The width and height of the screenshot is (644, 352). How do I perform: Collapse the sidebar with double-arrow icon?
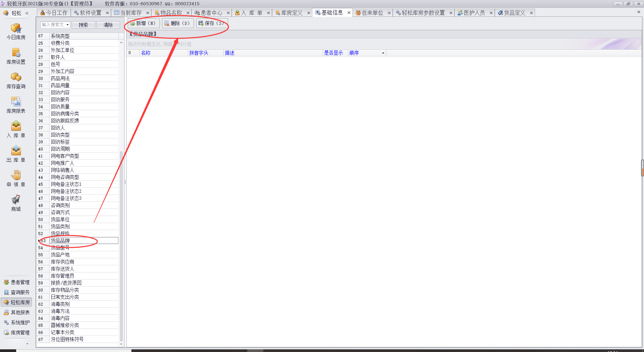(27, 13)
